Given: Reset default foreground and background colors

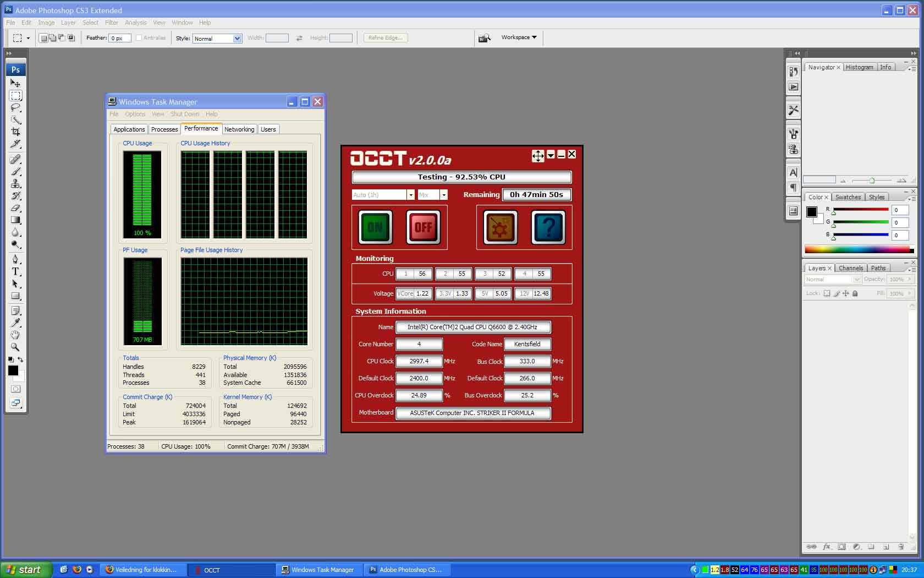Looking at the screenshot, I should [10, 359].
